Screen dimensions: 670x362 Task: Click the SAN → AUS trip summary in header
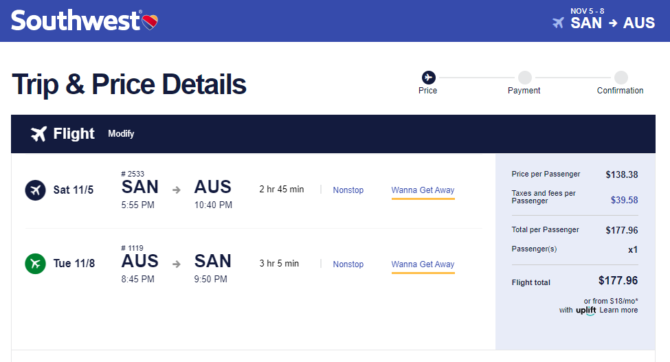[612, 23]
